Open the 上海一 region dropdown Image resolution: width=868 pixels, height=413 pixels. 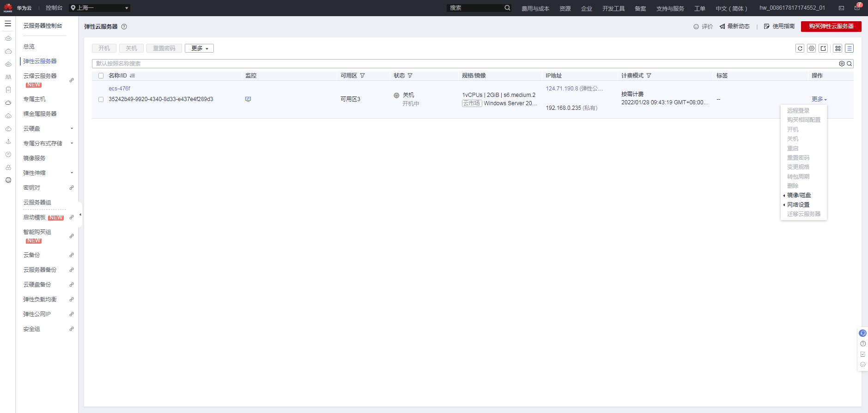click(99, 8)
